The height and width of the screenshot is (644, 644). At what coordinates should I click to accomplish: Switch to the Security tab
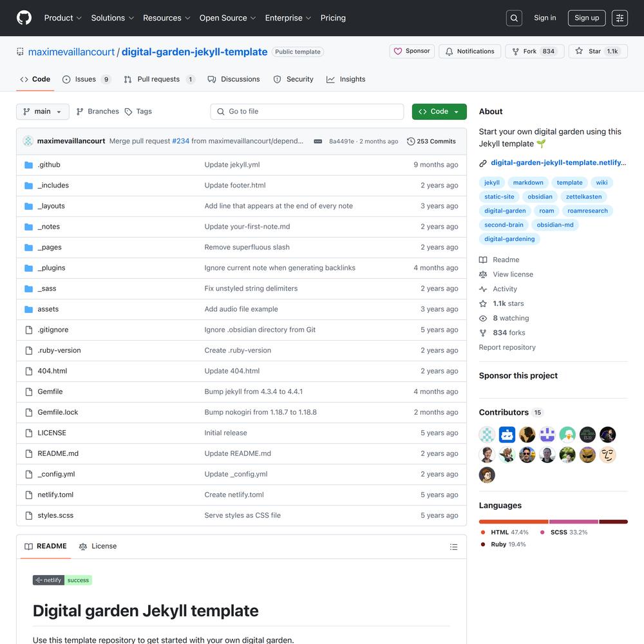[x=293, y=79]
